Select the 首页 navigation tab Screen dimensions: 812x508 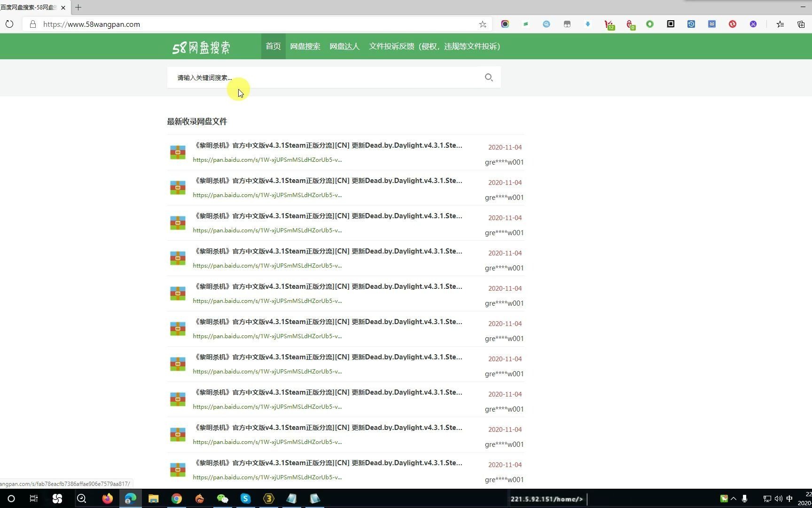click(x=273, y=46)
